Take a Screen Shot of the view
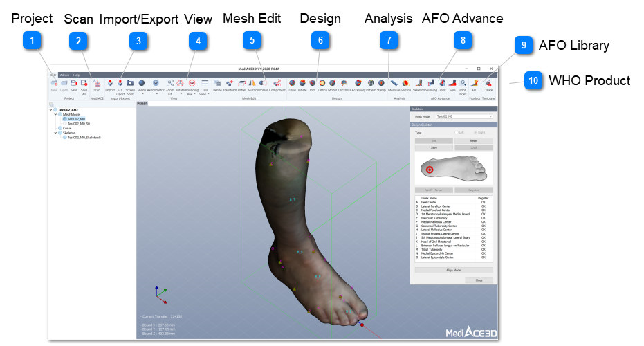This screenshot has width=644, height=346. pos(130,87)
